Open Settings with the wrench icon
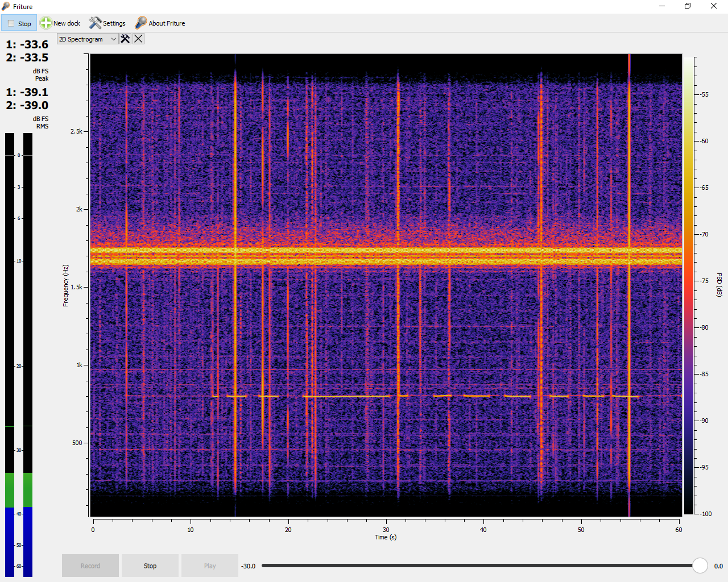Image resolution: width=728 pixels, height=582 pixels. 96,23
